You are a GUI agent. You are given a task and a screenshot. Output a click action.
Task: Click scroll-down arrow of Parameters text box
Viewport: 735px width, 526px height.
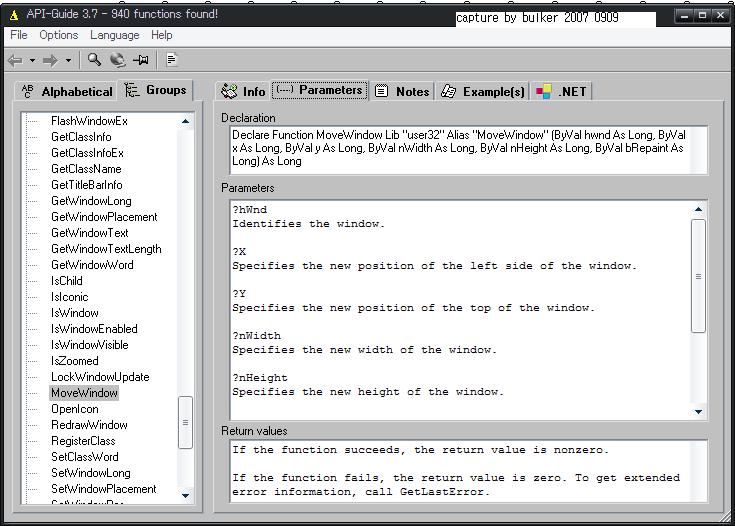point(698,411)
